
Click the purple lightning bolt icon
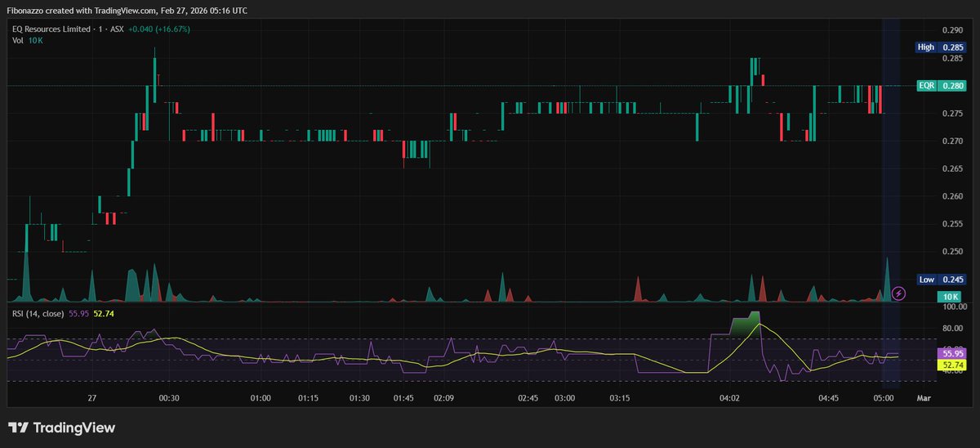[x=898, y=293]
